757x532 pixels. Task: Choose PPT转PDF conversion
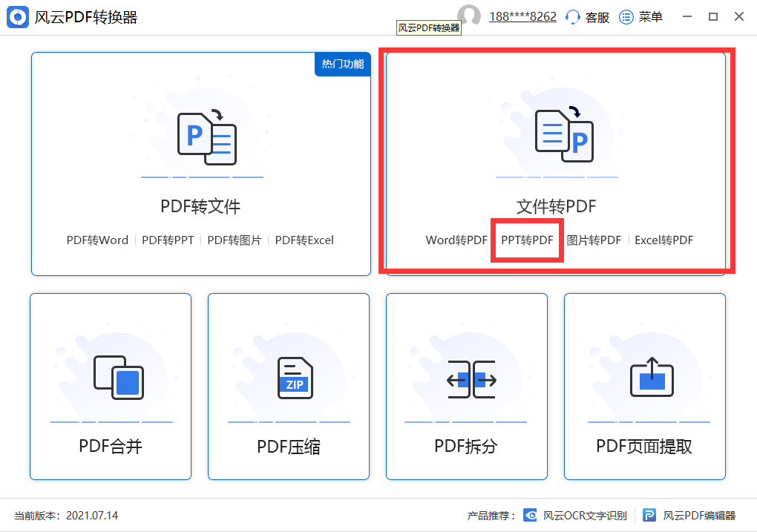pyautogui.click(x=527, y=240)
